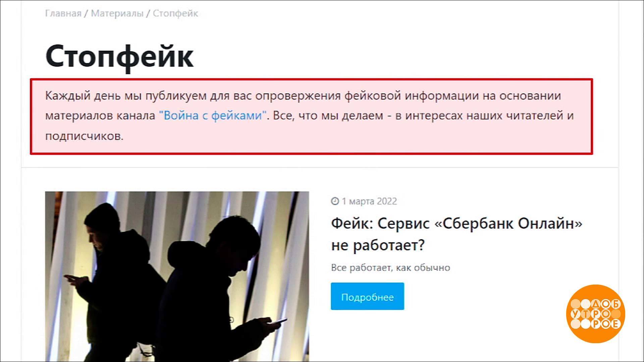
Task: Click the article photo of people with phones
Action: click(177, 277)
